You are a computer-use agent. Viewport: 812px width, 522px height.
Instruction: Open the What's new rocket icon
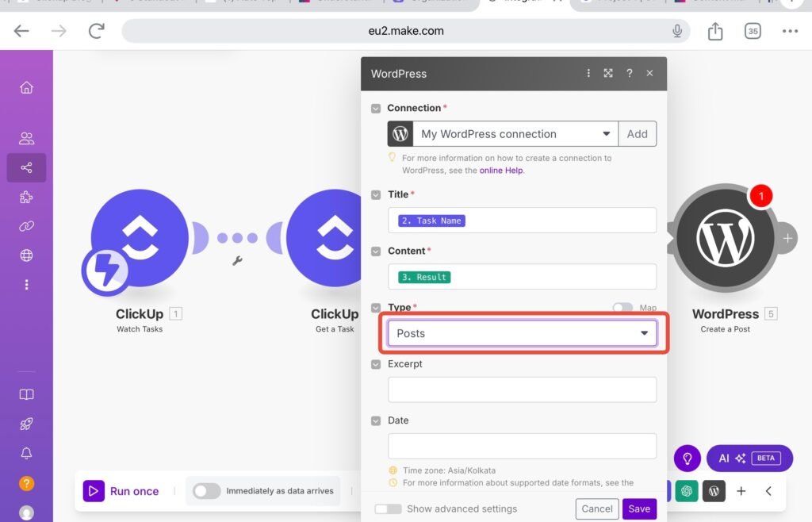(26, 424)
